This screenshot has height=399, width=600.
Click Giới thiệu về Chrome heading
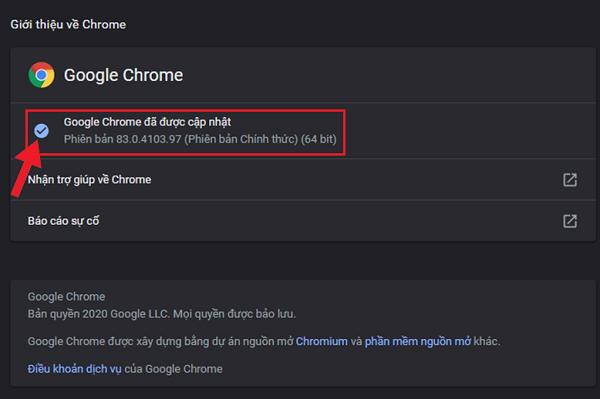click(68, 24)
